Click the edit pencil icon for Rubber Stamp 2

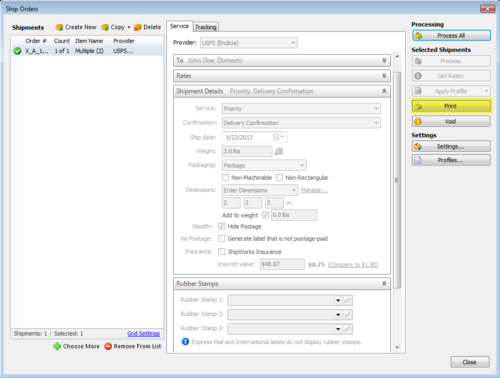[x=348, y=314]
